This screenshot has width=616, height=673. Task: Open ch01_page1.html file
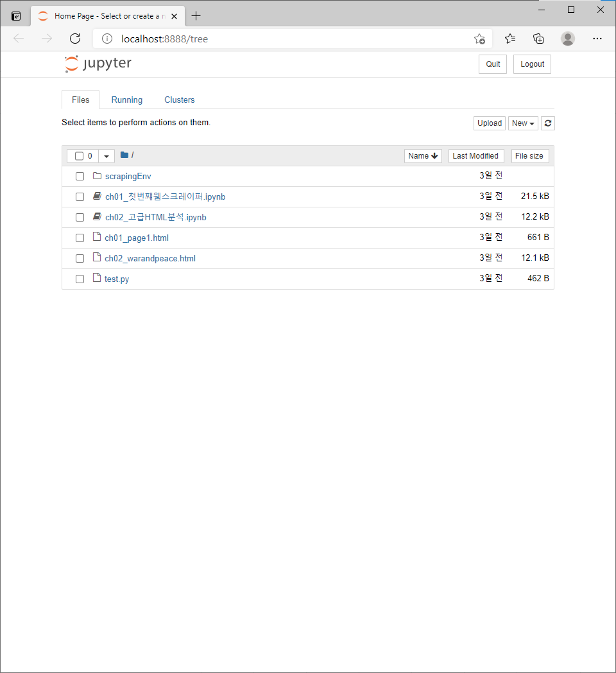tap(137, 238)
